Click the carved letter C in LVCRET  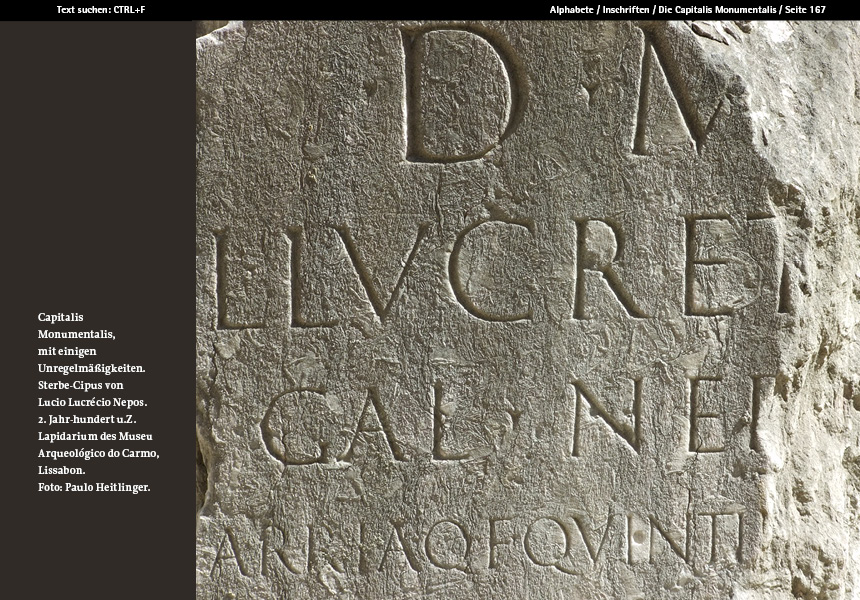coord(488,272)
